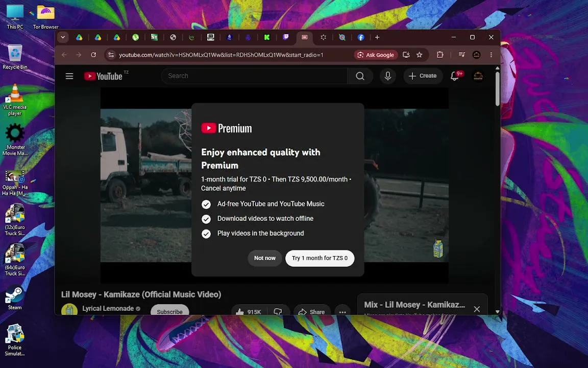Click the browser address bar URL
The image size is (588, 368).
pos(221,55)
